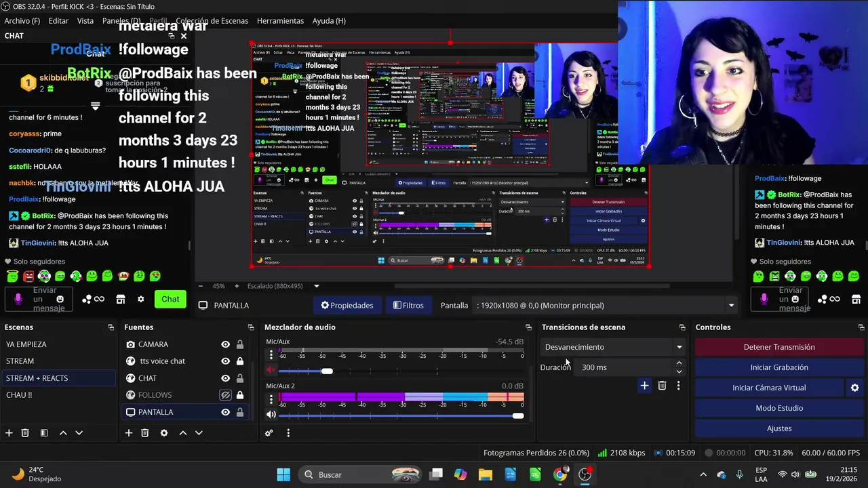Open the Vista menu
The image size is (868, 488).
pos(85,21)
